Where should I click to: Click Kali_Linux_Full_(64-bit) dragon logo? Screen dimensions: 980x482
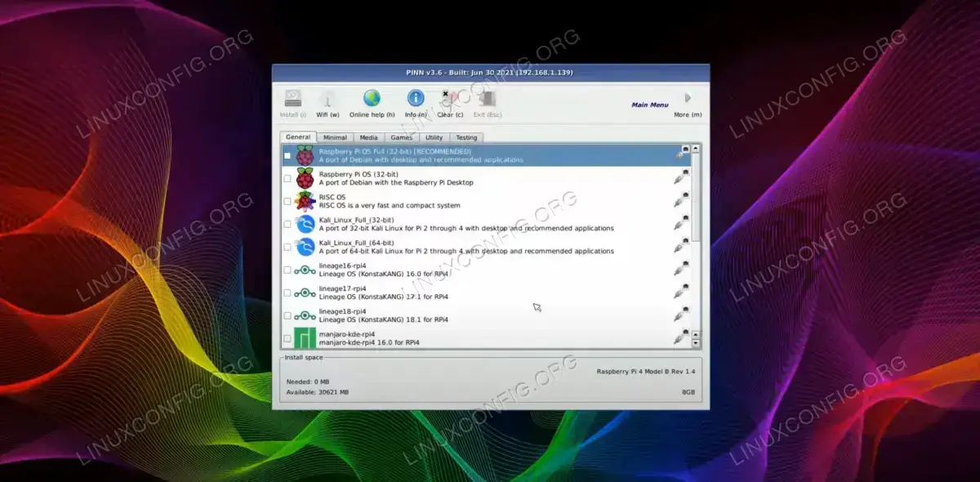pyautogui.click(x=305, y=247)
